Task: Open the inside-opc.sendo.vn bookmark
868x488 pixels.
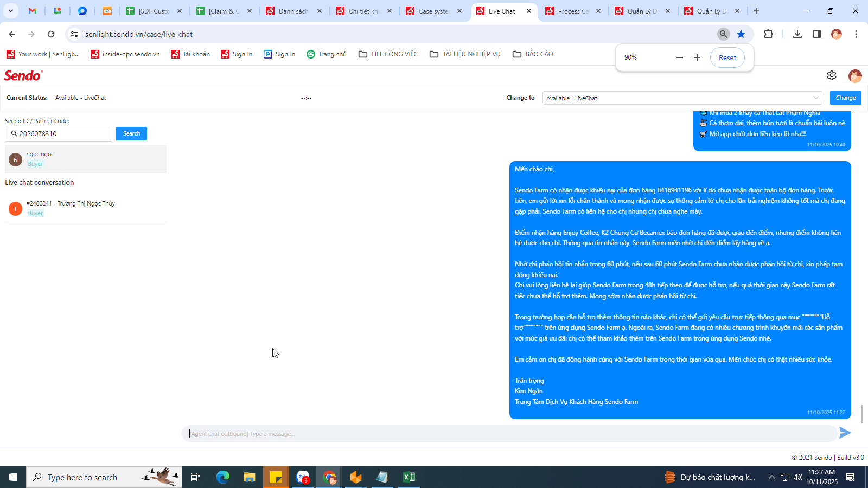Action: [x=125, y=54]
